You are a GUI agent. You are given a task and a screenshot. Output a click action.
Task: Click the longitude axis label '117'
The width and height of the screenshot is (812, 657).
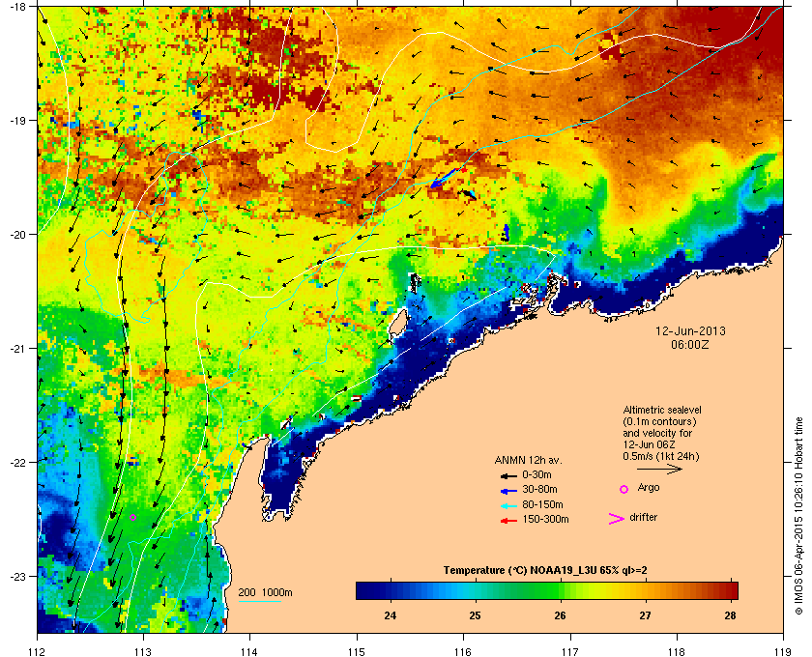click(x=570, y=652)
